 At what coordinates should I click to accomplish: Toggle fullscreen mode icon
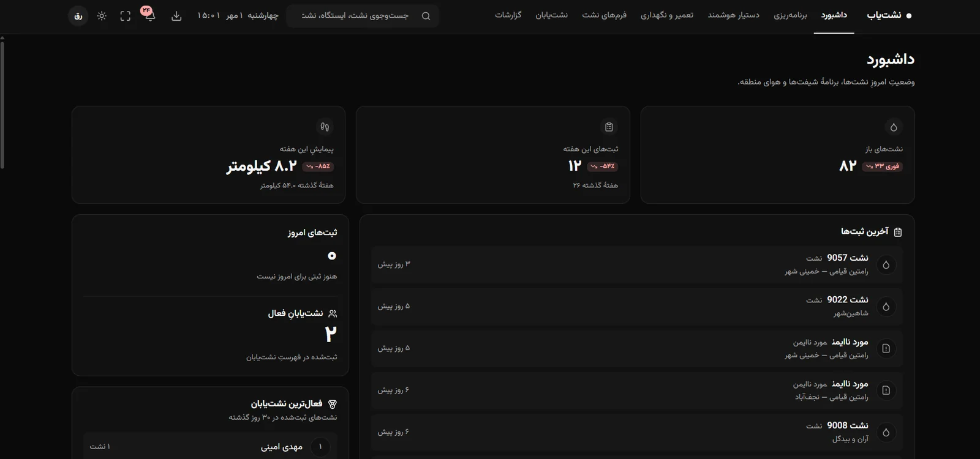pyautogui.click(x=126, y=16)
